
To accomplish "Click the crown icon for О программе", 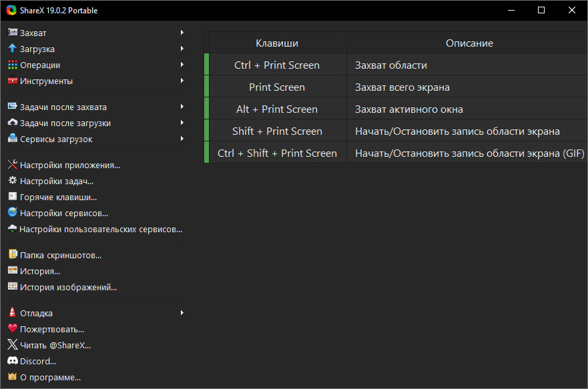I will (12, 377).
